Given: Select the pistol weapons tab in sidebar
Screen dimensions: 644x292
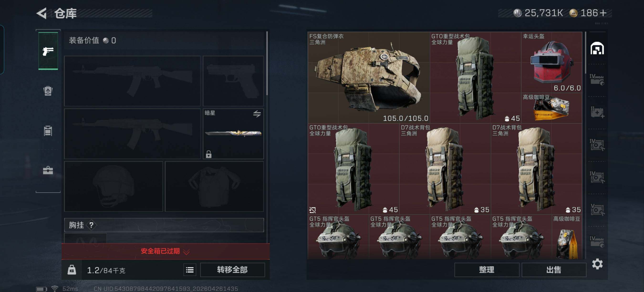Looking at the screenshot, I should [48, 51].
